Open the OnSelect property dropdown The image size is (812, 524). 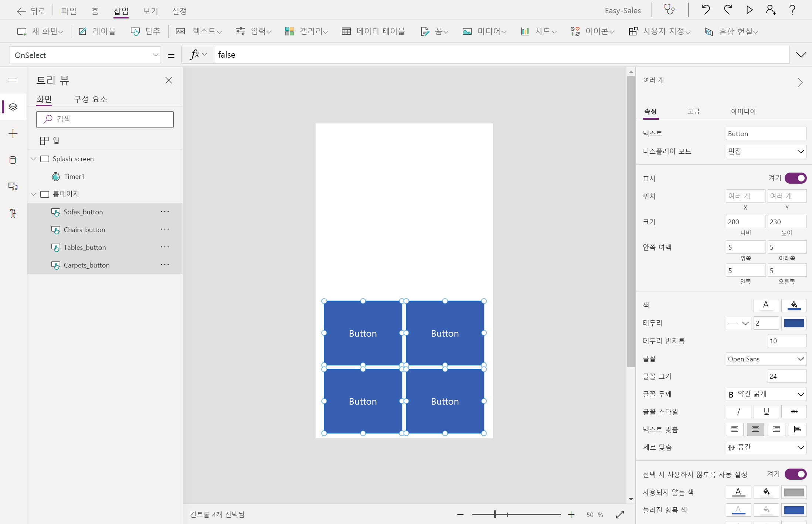85,55
